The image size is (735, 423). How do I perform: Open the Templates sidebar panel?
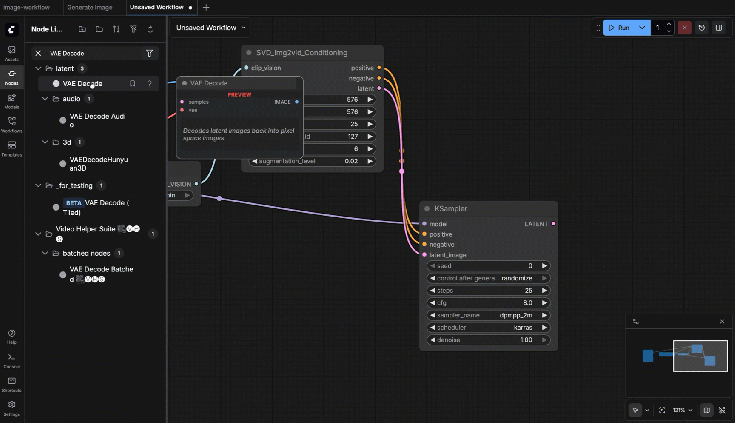pos(11,148)
